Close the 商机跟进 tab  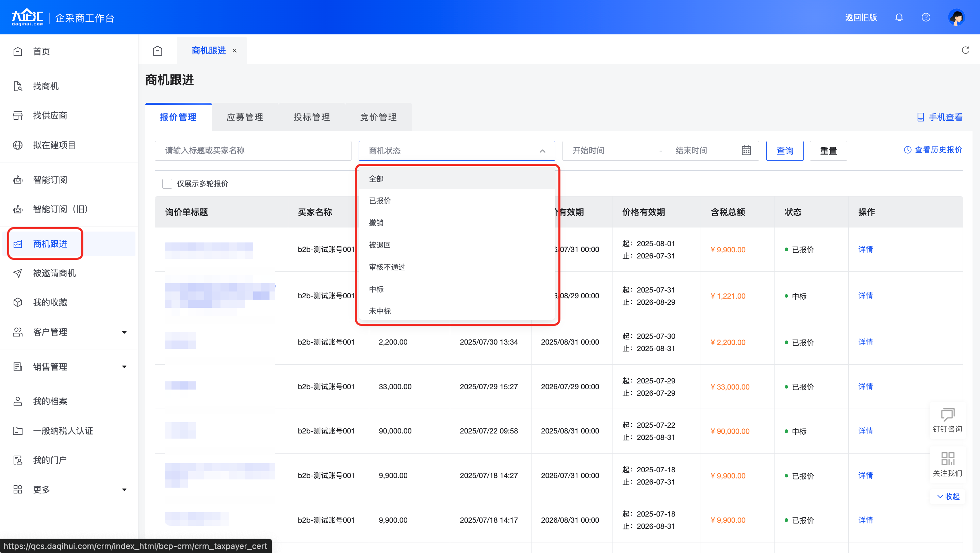pyautogui.click(x=235, y=51)
